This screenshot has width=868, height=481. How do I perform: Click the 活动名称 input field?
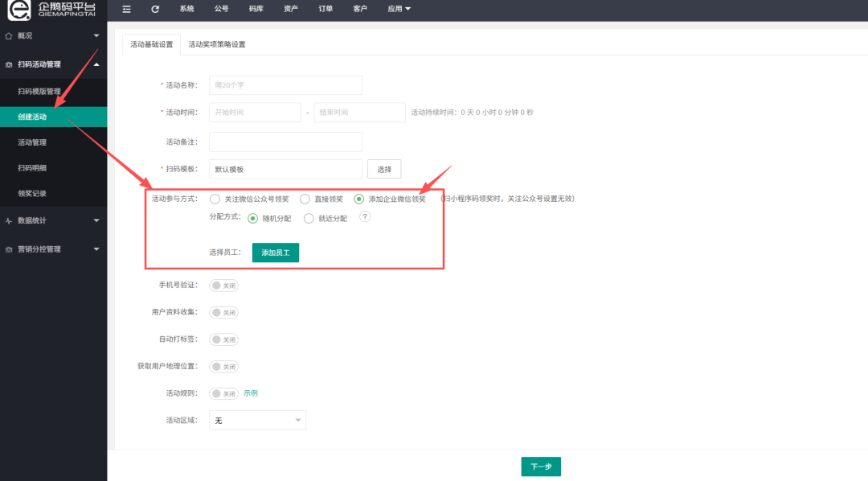point(285,85)
